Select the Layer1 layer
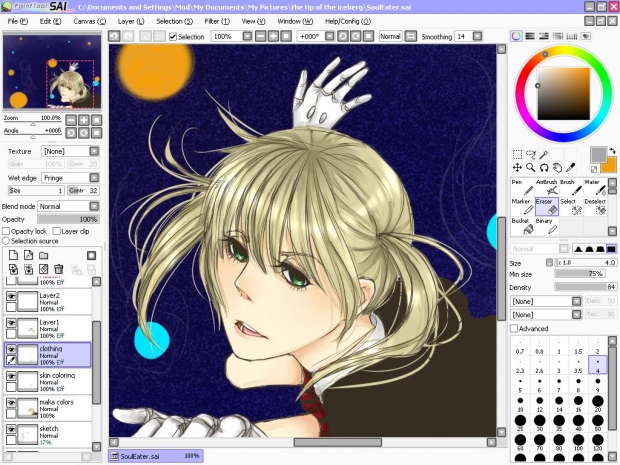The width and height of the screenshot is (620, 465). click(48, 328)
